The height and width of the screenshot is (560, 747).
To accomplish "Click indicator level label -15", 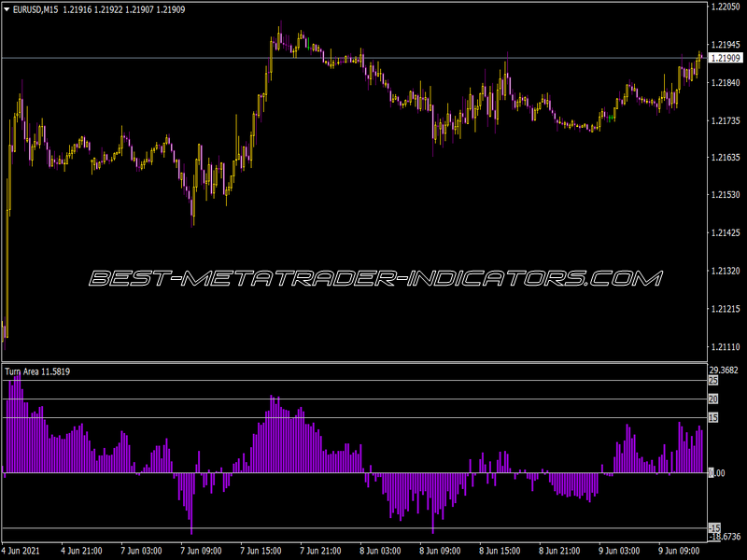I will pos(714,528).
